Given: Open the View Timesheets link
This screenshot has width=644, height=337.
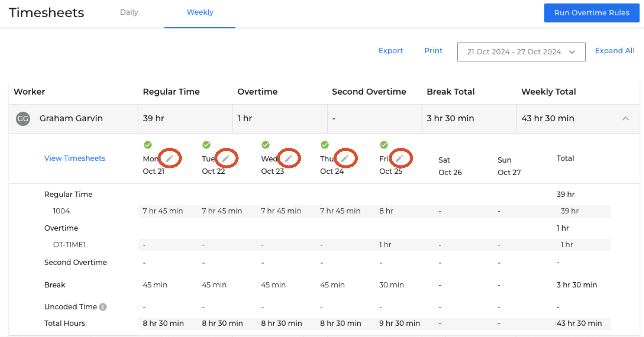Looking at the screenshot, I should 75,158.
